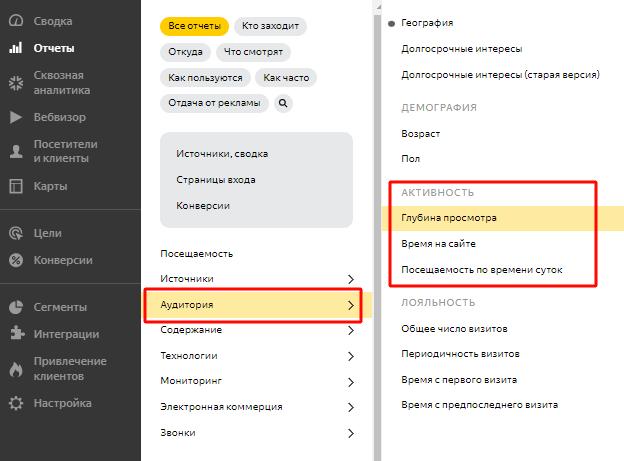Open the Страницы входа quick link
The height and width of the screenshot is (461, 624).
click(215, 180)
